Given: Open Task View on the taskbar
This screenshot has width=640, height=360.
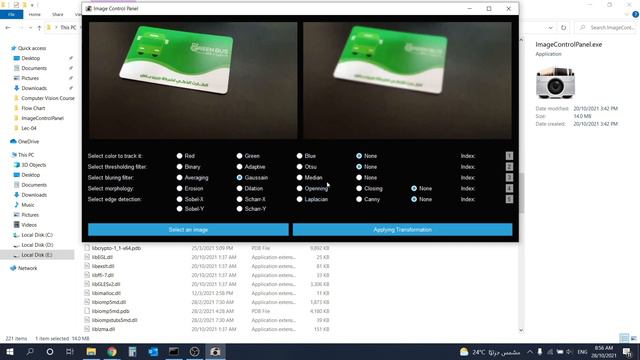Looking at the screenshot, I should 70,351.
